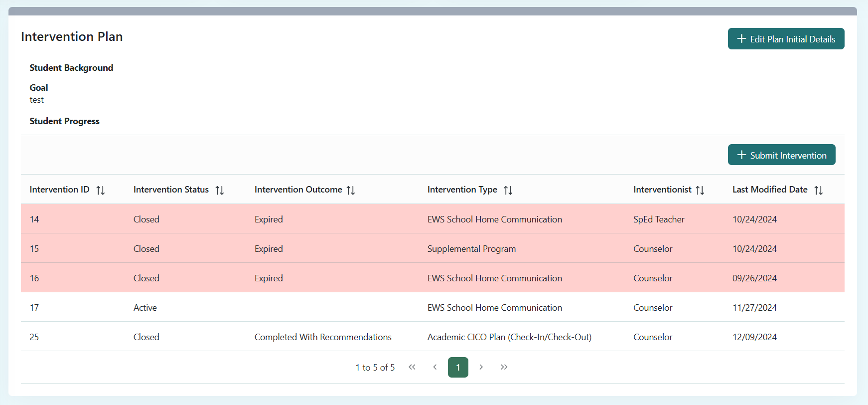The height and width of the screenshot is (405, 868).
Task: Select page 1 in pagination
Action: point(458,368)
